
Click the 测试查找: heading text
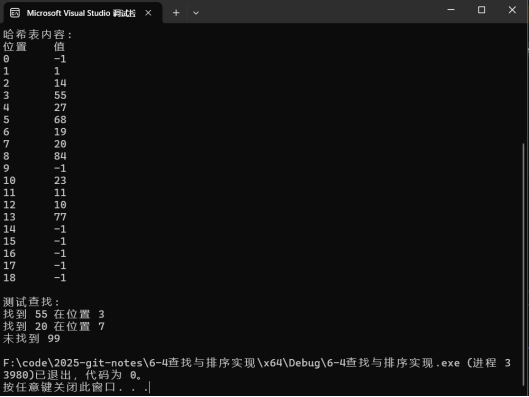(x=31, y=302)
